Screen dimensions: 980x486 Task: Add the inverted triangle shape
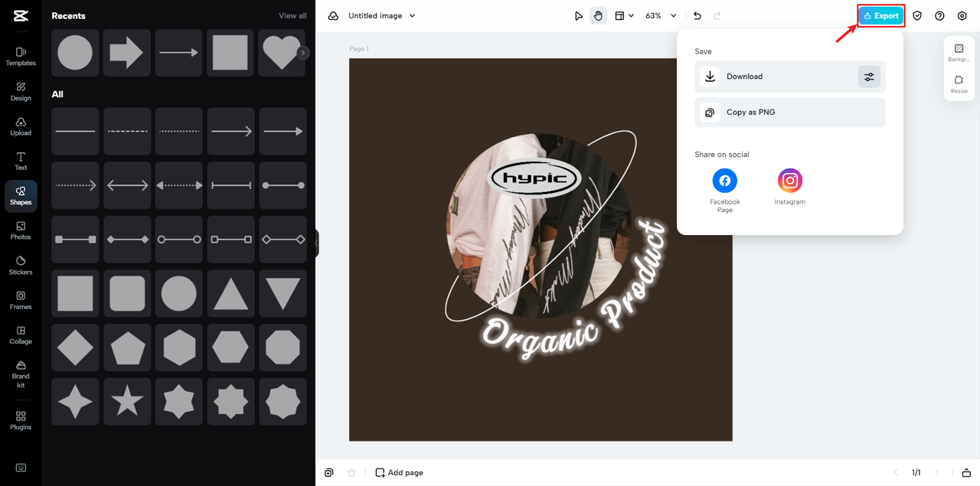pos(283,293)
